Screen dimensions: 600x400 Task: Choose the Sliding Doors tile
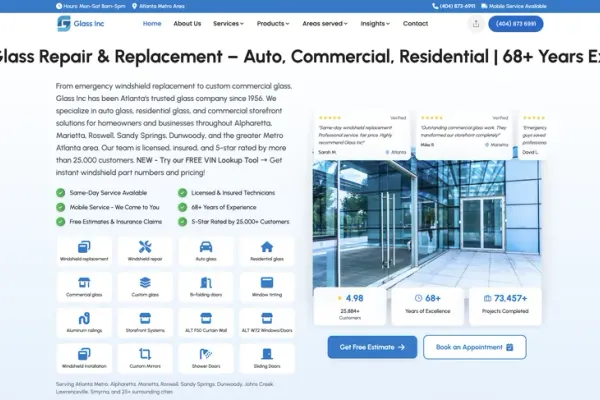coord(267,358)
